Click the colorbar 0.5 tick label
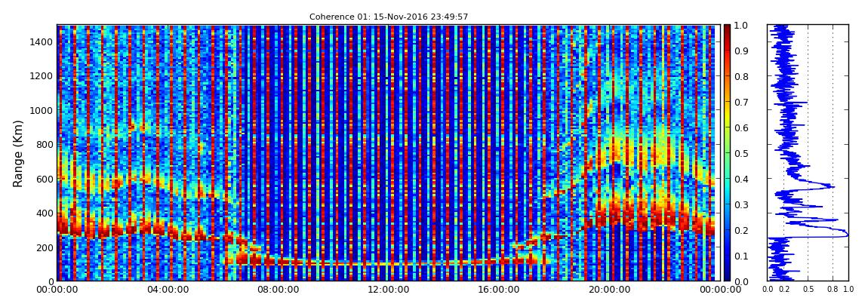Viewport: 868px width, 307px height. (740, 153)
